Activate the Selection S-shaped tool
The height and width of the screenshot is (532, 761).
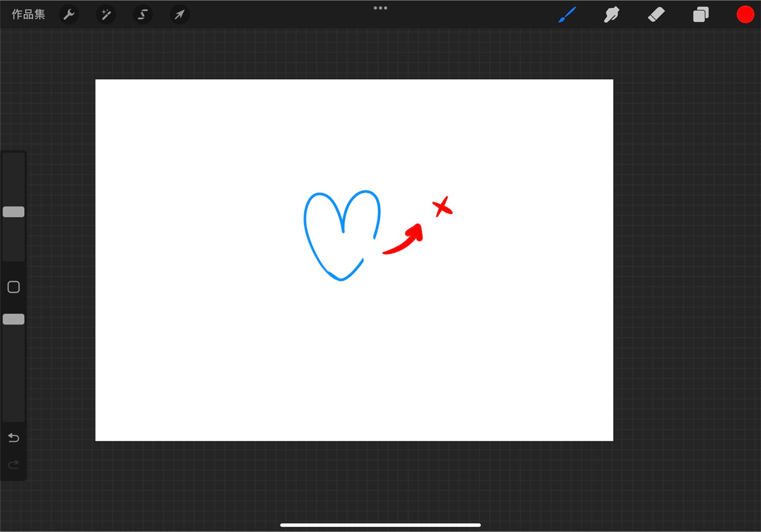[143, 15]
